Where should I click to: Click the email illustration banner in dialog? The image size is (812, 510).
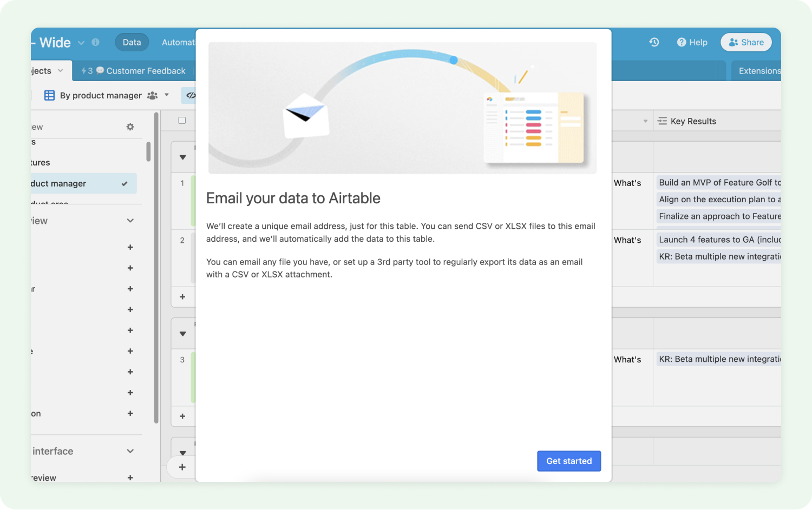tap(403, 108)
